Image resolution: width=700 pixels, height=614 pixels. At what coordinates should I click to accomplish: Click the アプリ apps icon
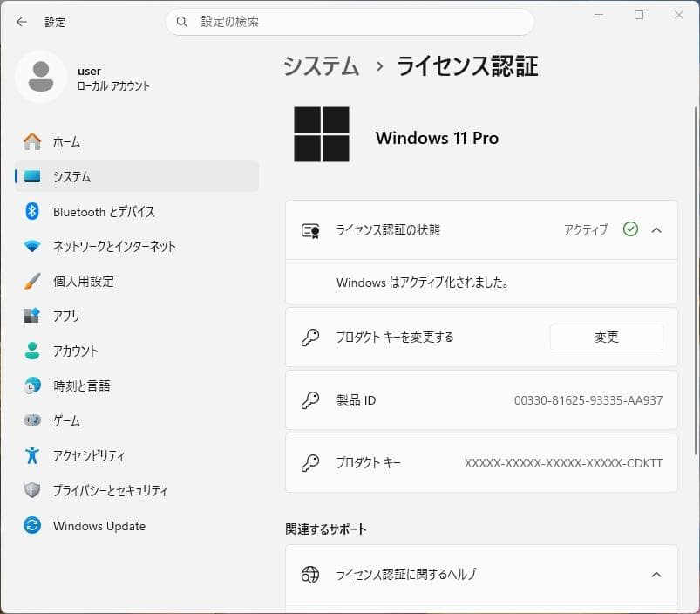pyautogui.click(x=32, y=316)
